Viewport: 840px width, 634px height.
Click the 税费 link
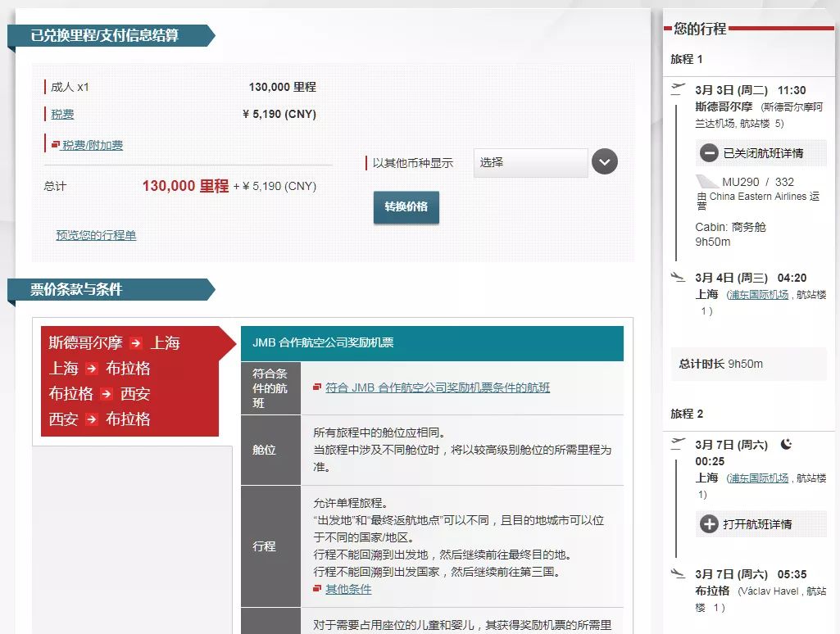[x=61, y=114]
